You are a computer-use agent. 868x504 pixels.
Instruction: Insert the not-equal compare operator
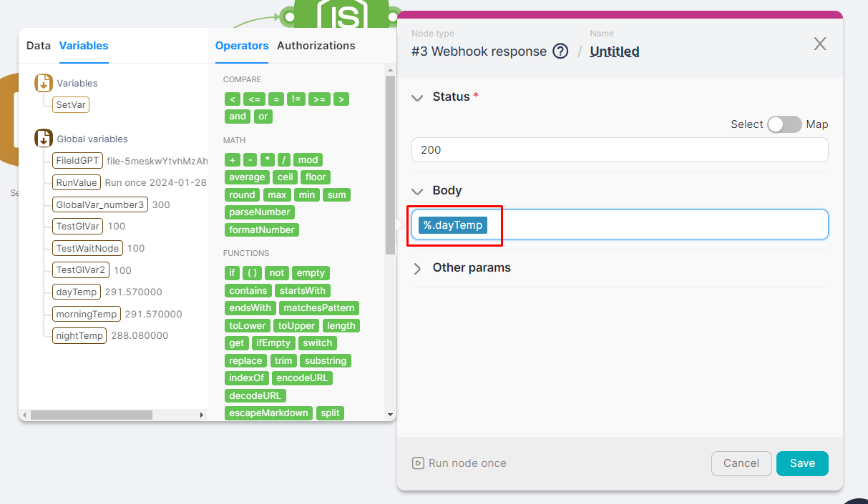coord(296,99)
